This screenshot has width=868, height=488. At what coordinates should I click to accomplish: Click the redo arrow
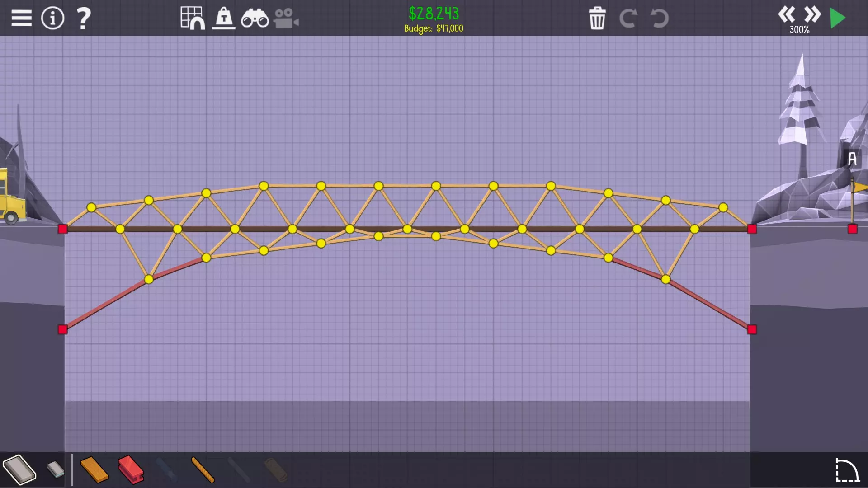[628, 19]
